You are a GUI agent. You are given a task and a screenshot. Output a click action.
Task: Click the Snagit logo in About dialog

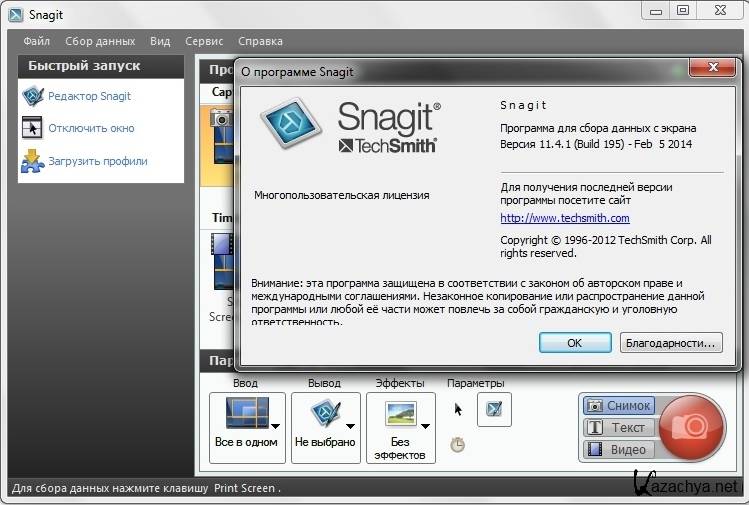coord(291,125)
